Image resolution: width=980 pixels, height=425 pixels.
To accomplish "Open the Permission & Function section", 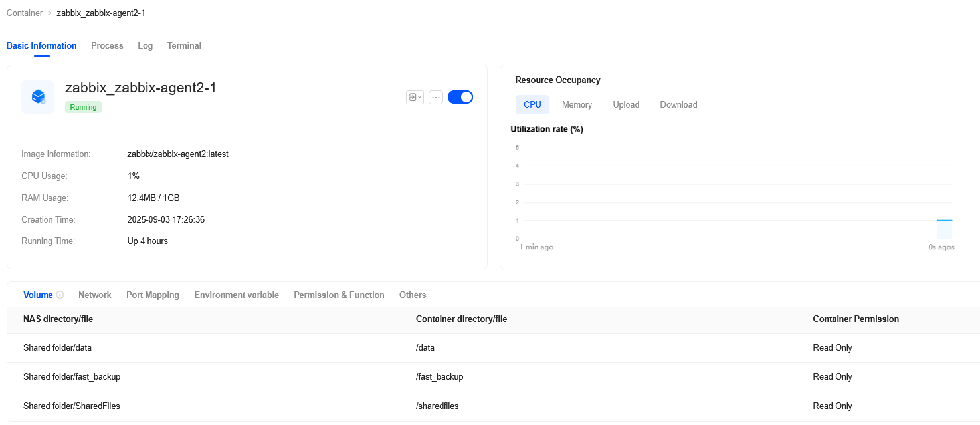I will 339,295.
